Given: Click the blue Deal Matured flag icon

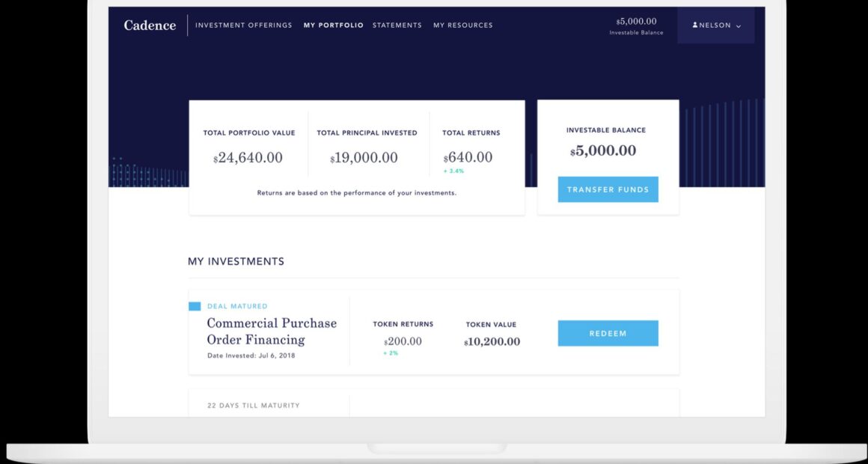Looking at the screenshot, I should pos(195,306).
